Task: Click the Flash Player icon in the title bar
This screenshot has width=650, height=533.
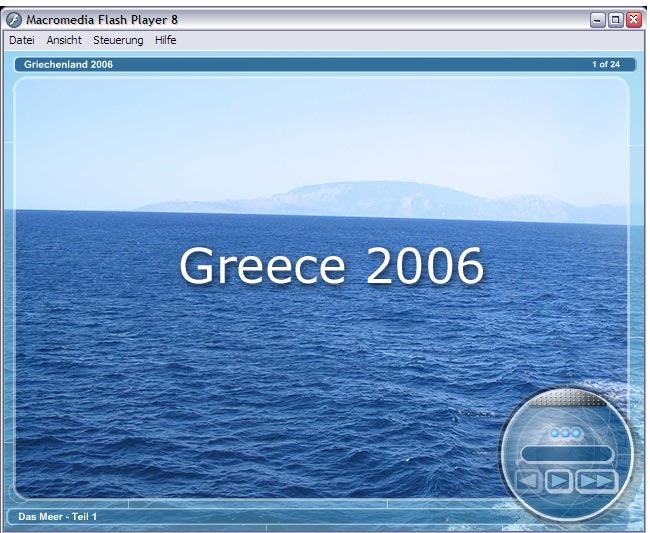Action: click(13, 19)
